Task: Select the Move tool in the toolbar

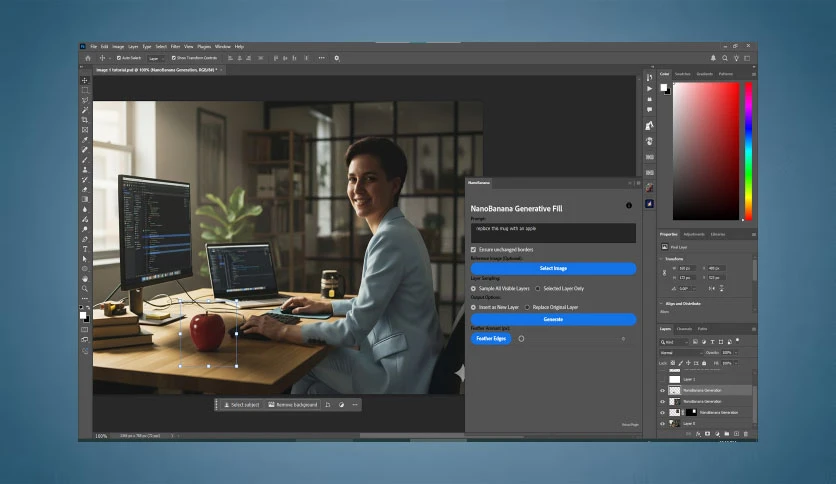Action: pyautogui.click(x=85, y=80)
